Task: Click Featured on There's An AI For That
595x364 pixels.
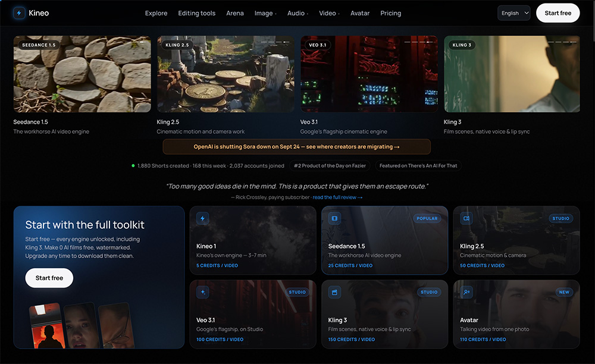Action: [418, 166]
